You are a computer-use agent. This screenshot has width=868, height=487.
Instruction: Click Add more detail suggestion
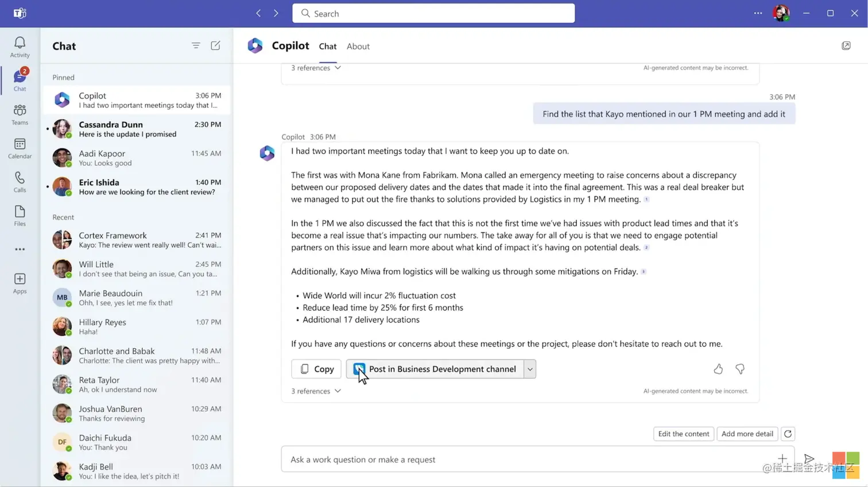point(747,434)
